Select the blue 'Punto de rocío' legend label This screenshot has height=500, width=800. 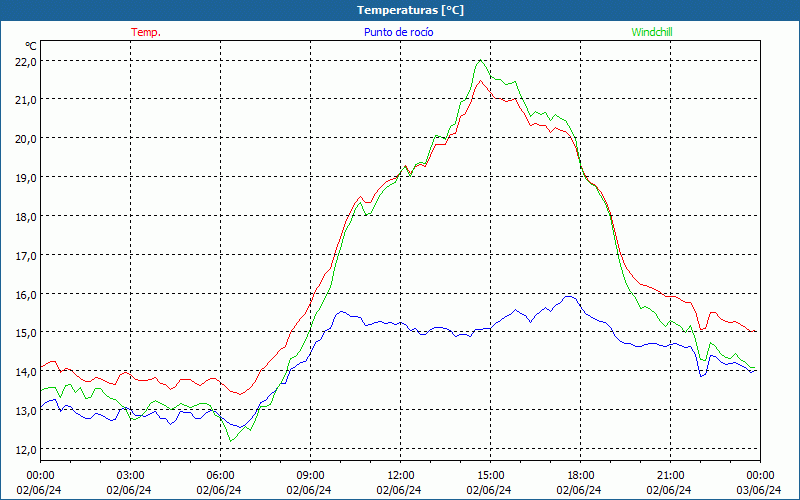click(398, 32)
